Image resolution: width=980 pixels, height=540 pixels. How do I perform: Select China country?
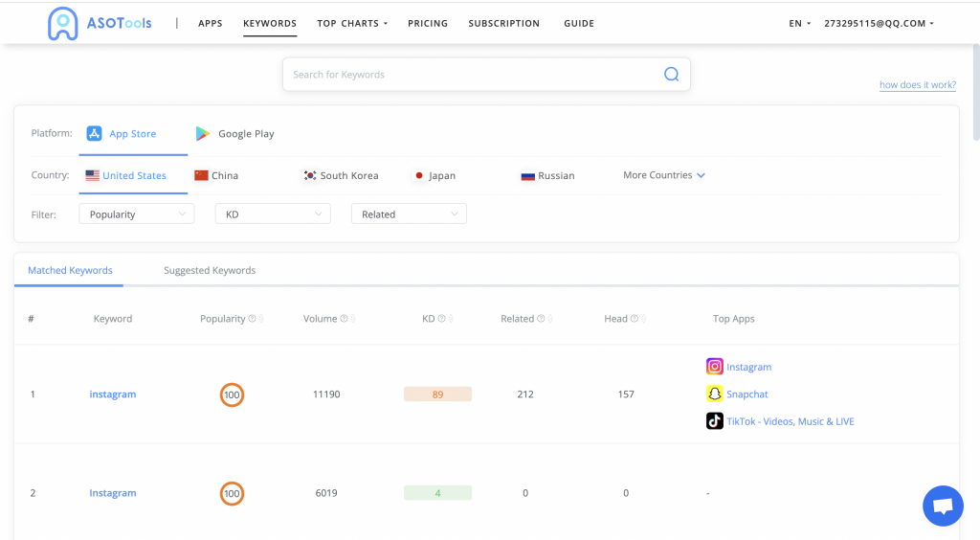pos(216,175)
